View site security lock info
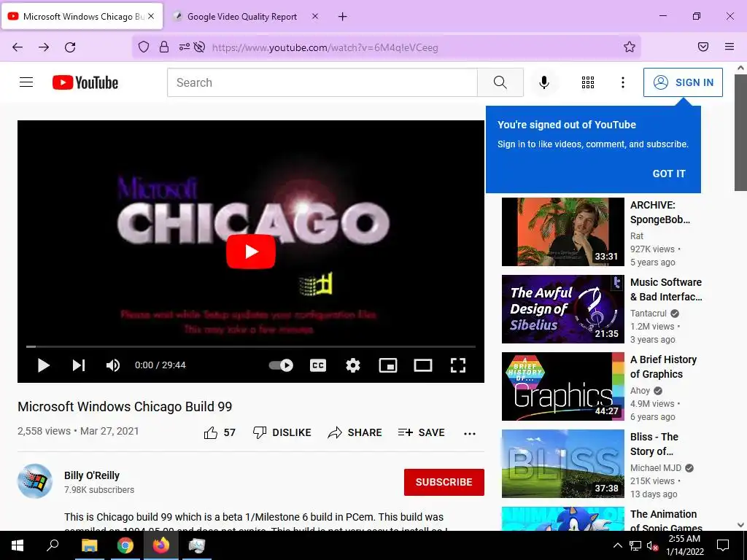 [x=164, y=47]
